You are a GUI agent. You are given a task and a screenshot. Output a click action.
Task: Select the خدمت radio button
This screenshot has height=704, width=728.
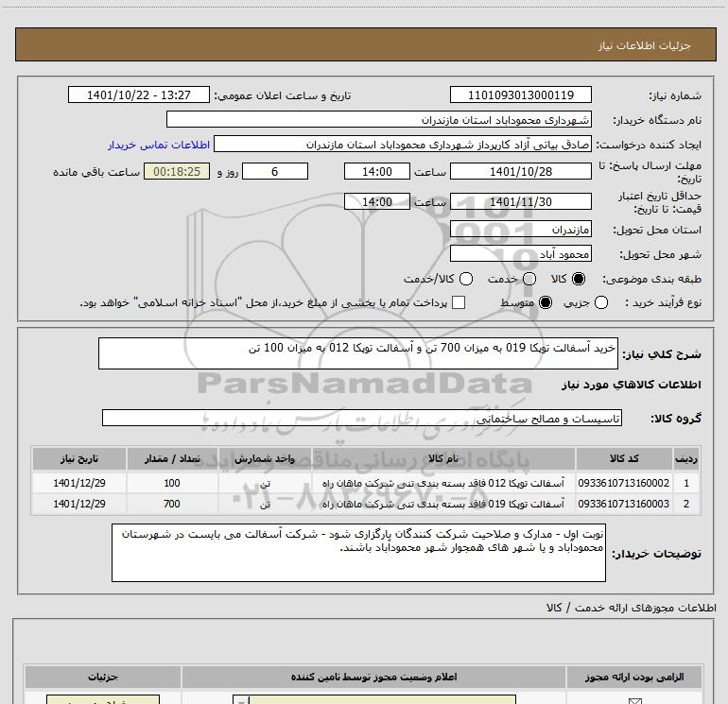pyautogui.click(x=529, y=279)
